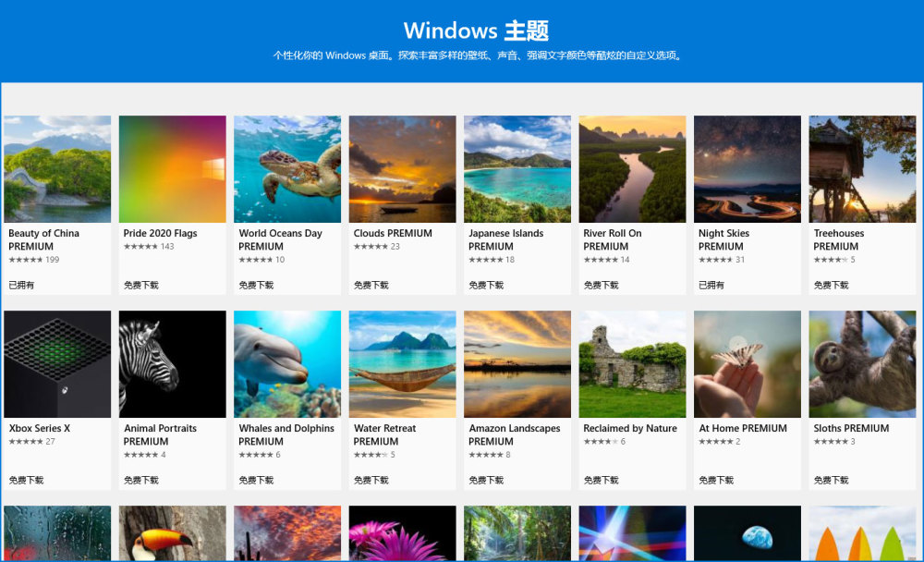Click the Night Skies 31 star rating
Viewport: 924px width, 562px height.
coord(722,260)
